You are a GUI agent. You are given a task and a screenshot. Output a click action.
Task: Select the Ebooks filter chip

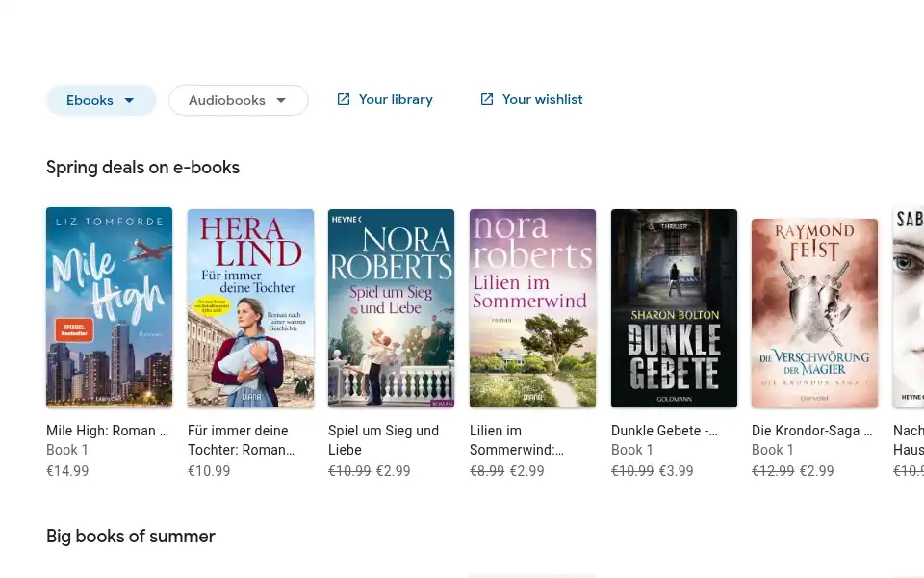(101, 100)
